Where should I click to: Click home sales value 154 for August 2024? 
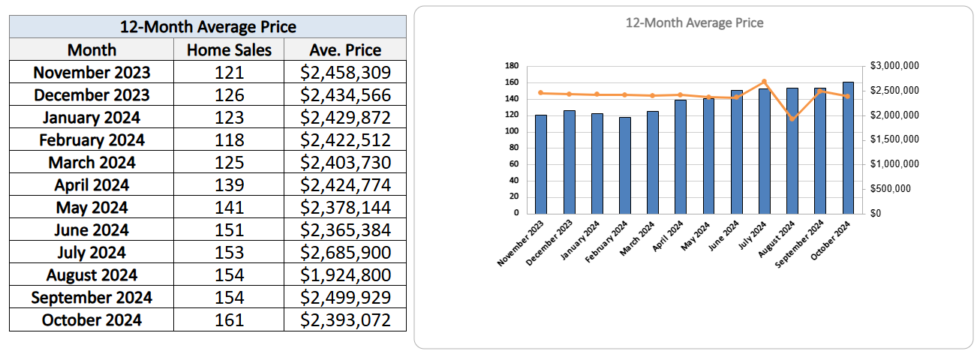pyautogui.click(x=229, y=274)
